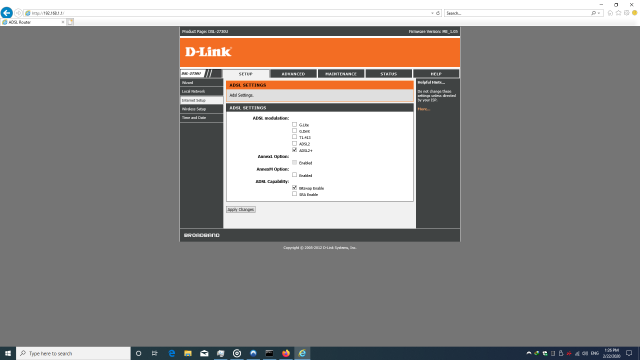
Task: Open Time and Date in the sidebar
Action: [201, 118]
